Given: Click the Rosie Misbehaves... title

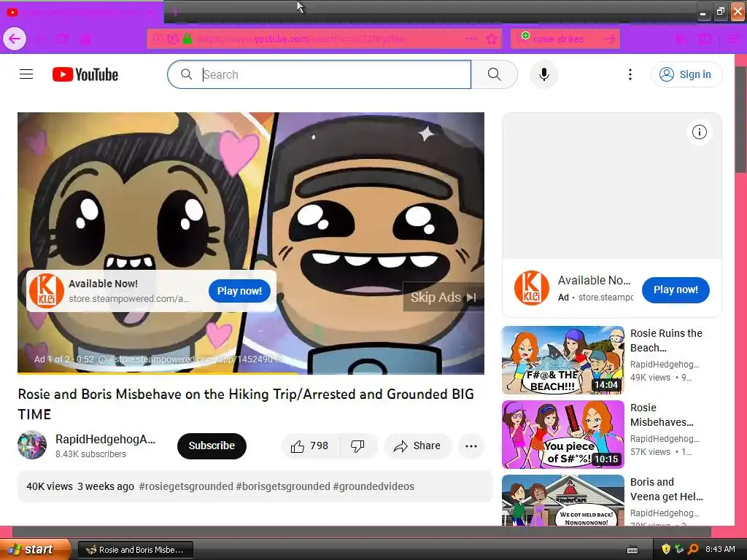Looking at the screenshot, I should pyautogui.click(x=662, y=415).
